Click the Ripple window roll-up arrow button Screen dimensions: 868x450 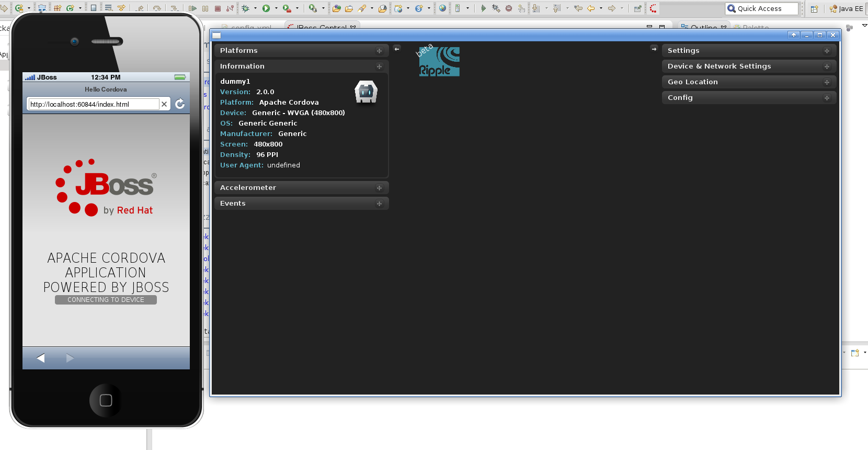coord(794,35)
